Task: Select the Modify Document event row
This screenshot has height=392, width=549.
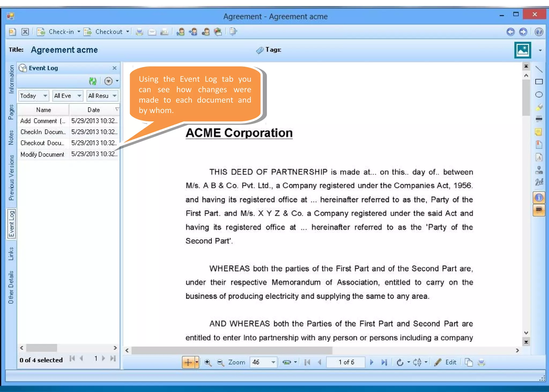Action: tap(69, 154)
